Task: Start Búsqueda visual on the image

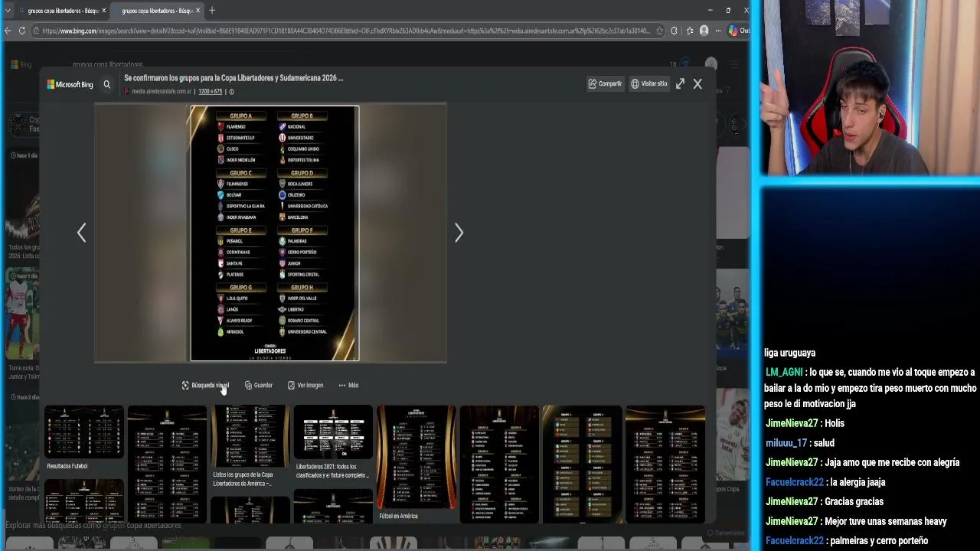Action: pyautogui.click(x=205, y=385)
